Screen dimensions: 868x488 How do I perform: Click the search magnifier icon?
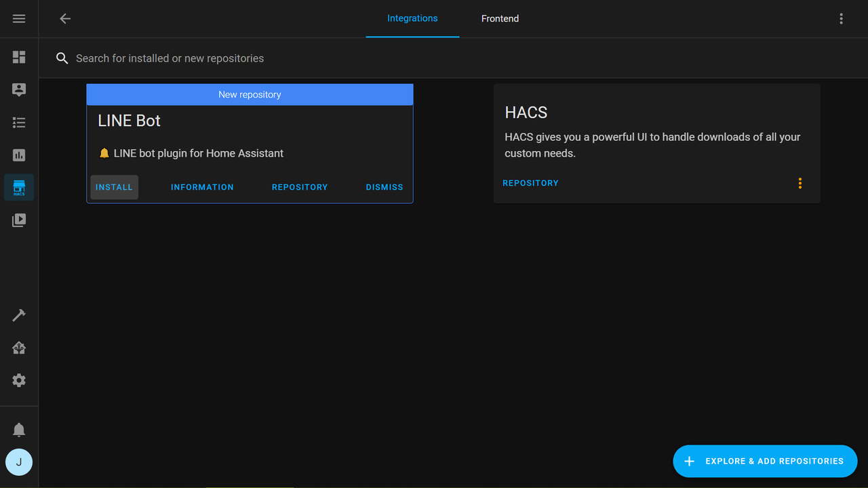[x=62, y=58]
